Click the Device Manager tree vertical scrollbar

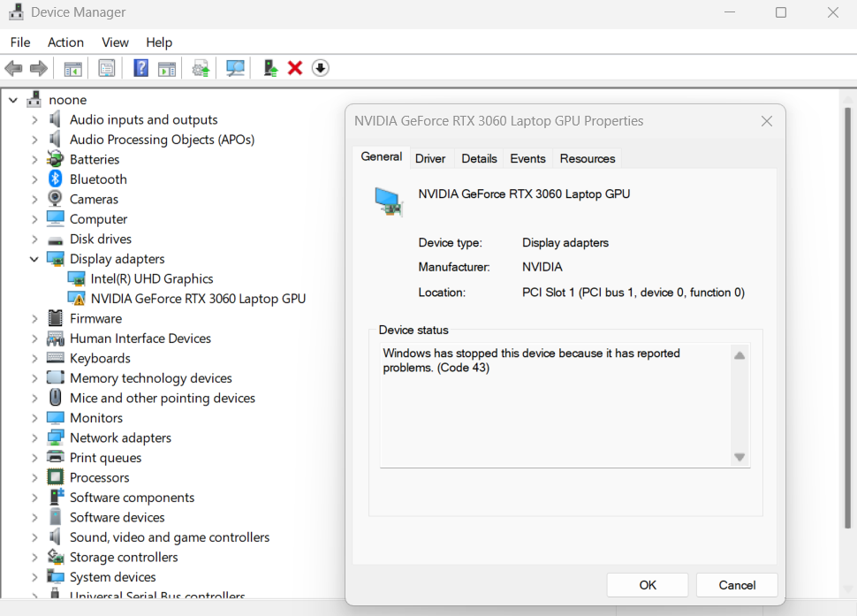(x=847, y=318)
